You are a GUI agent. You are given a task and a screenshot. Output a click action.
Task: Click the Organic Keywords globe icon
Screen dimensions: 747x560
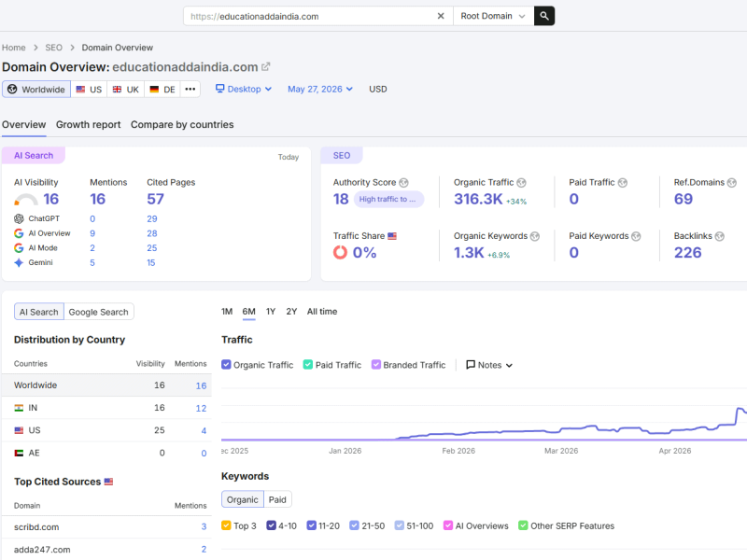pyautogui.click(x=535, y=236)
